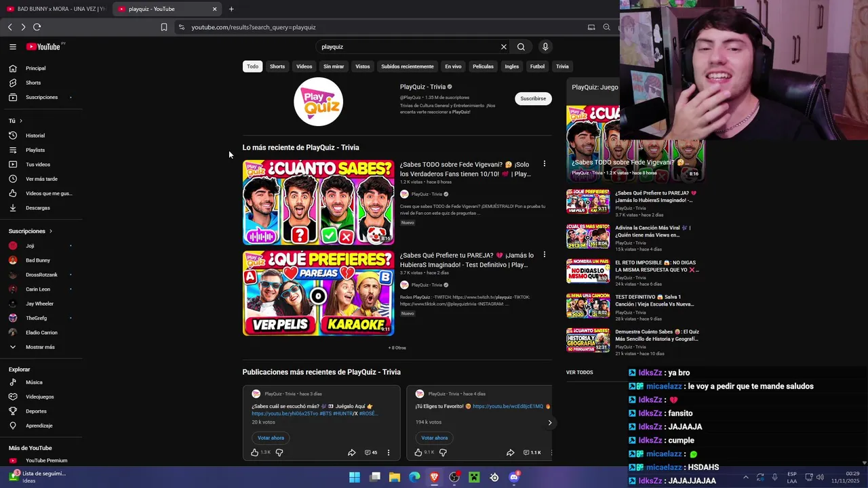The image size is (868, 488).
Task: Open PlayQuiz - Trivia channel name
Action: point(422,87)
